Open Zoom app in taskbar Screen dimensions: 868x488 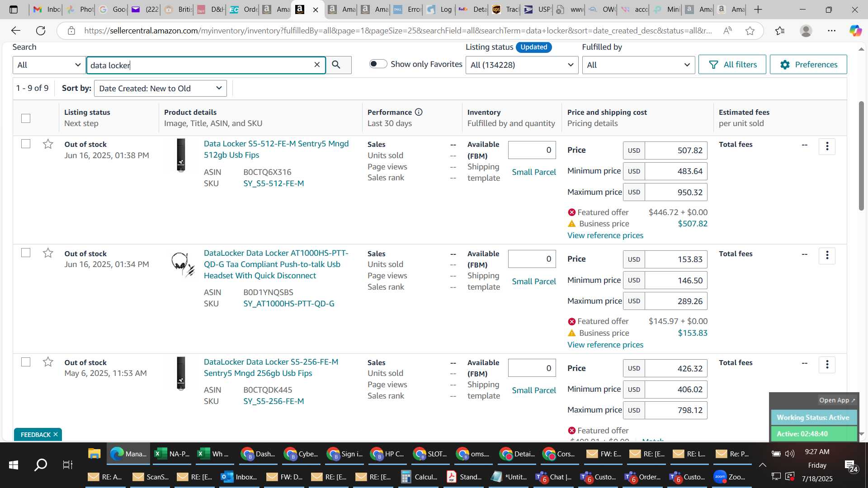pos(729,477)
